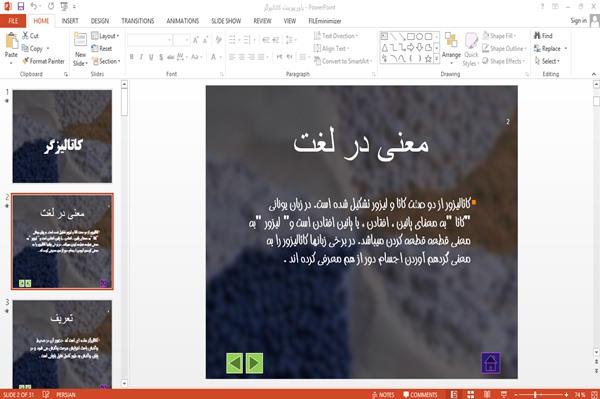Select the Format Painter tool
This screenshot has height=399, width=600.
43,61
